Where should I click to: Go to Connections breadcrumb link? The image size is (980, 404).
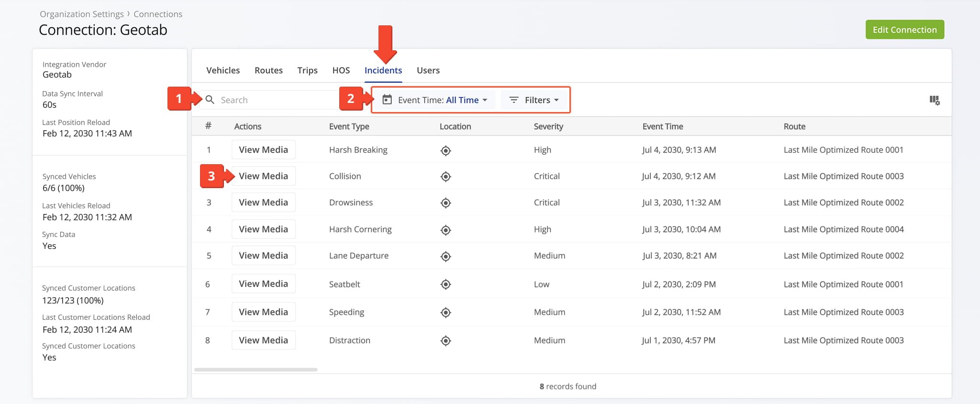pos(158,14)
